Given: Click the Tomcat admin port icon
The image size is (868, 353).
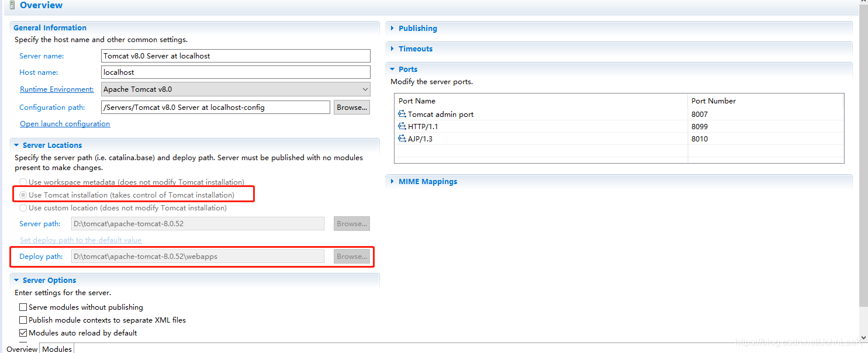Looking at the screenshot, I should pyautogui.click(x=402, y=114).
